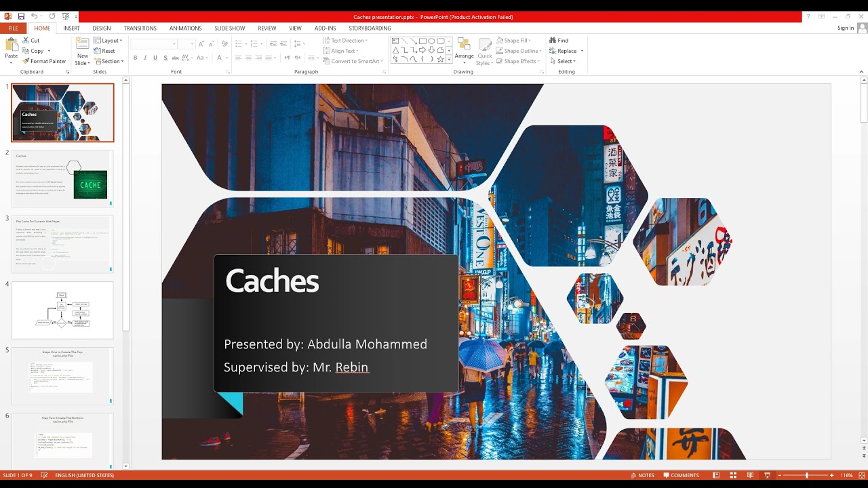This screenshot has height=488, width=868.
Task: Switch to Reading View in status bar
Action: click(x=751, y=475)
